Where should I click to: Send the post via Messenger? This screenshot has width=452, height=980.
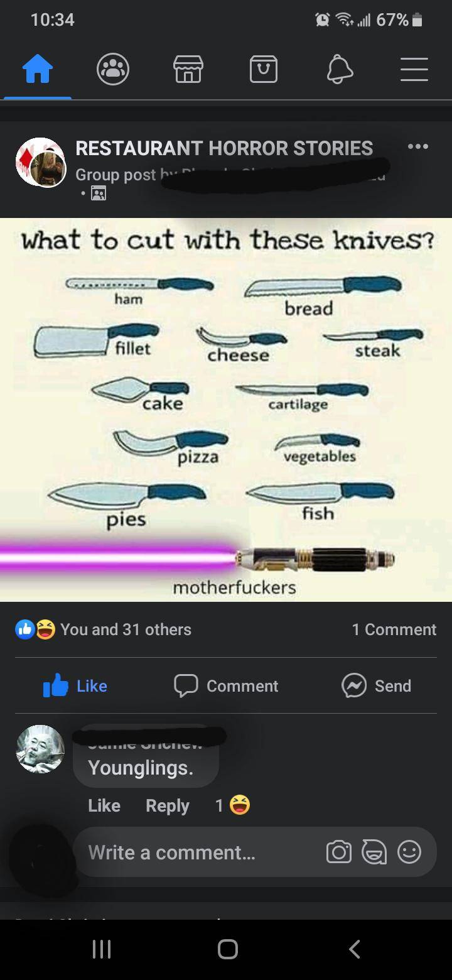click(376, 686)
